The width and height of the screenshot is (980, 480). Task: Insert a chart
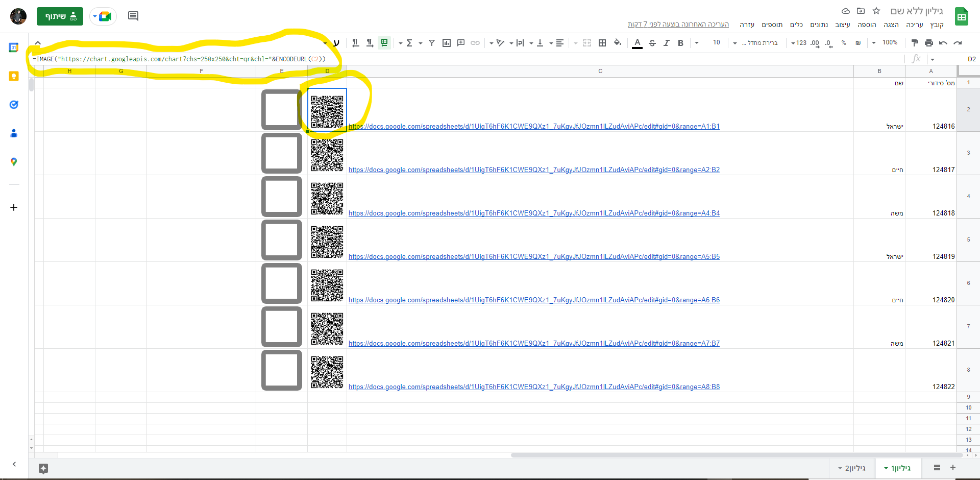447,43
